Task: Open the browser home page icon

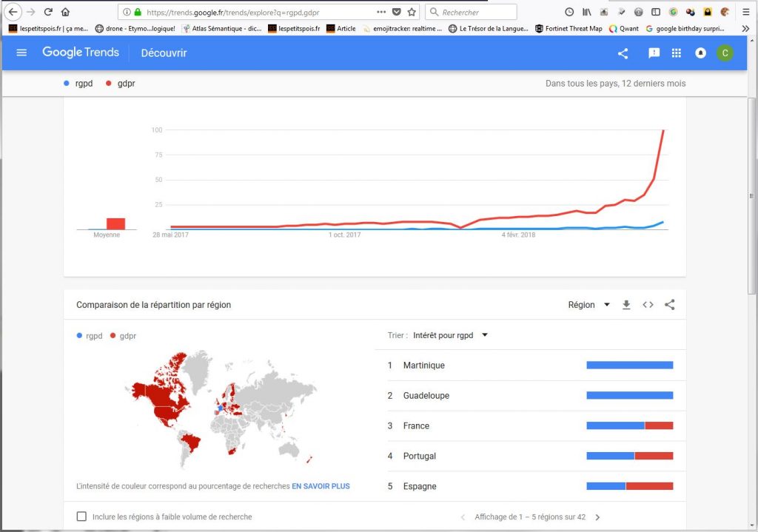Action: [65, 12]
